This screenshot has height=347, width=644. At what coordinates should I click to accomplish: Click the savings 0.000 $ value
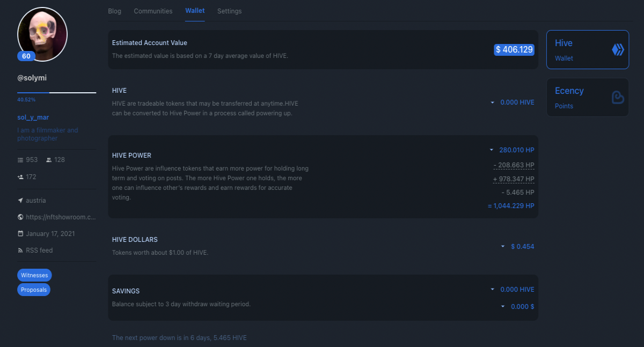pyautogui.click(x=523, y=307)
